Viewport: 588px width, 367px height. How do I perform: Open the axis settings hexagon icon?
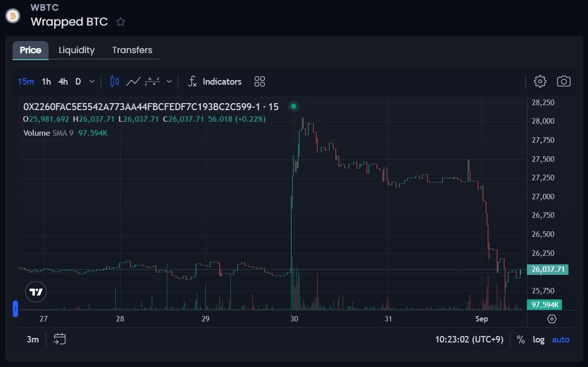[551, 319]
